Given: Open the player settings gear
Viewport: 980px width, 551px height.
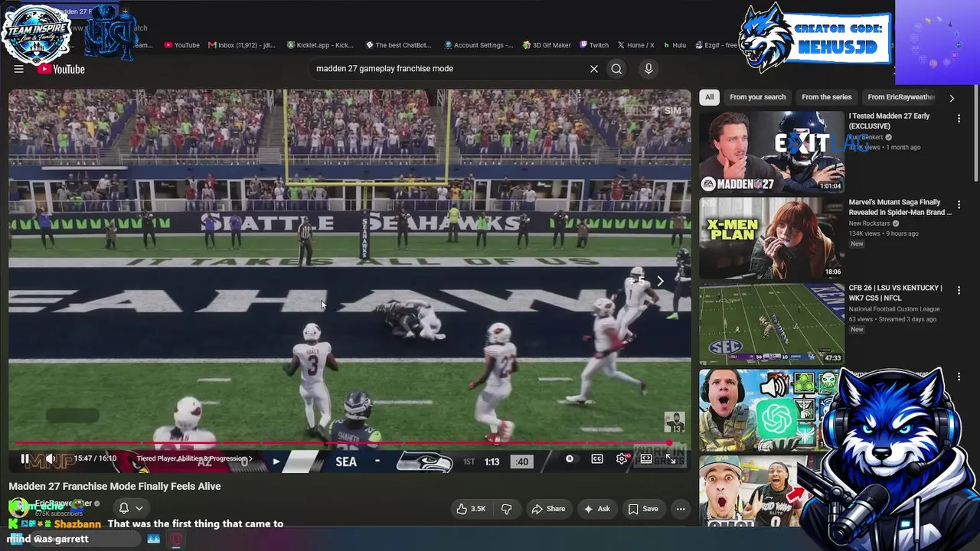Looking at the screenshot, I should tap(622, 459).
